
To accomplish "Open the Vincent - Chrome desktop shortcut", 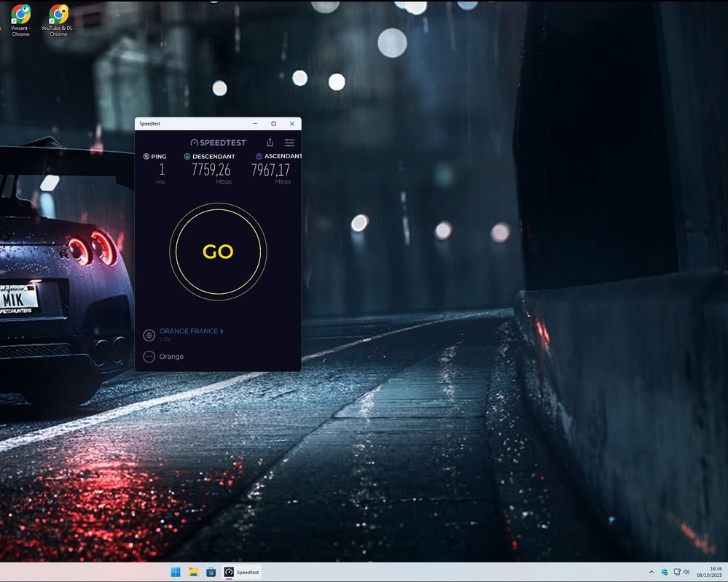I will click(x=20, y=16).
